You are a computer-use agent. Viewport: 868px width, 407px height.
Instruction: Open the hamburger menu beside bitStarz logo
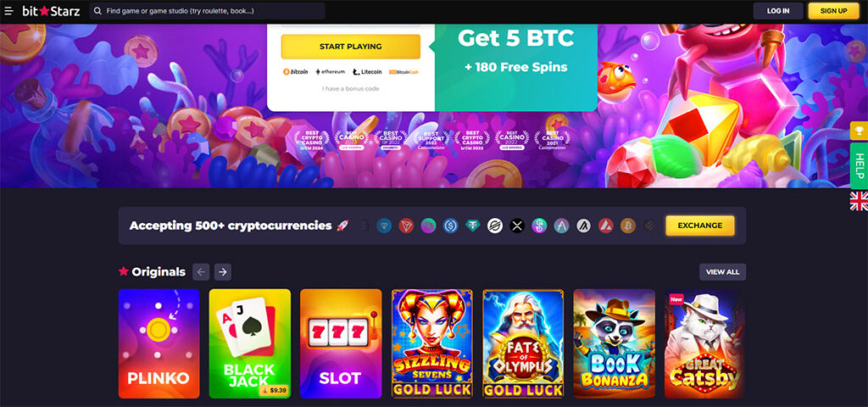[x=8, y=11]
